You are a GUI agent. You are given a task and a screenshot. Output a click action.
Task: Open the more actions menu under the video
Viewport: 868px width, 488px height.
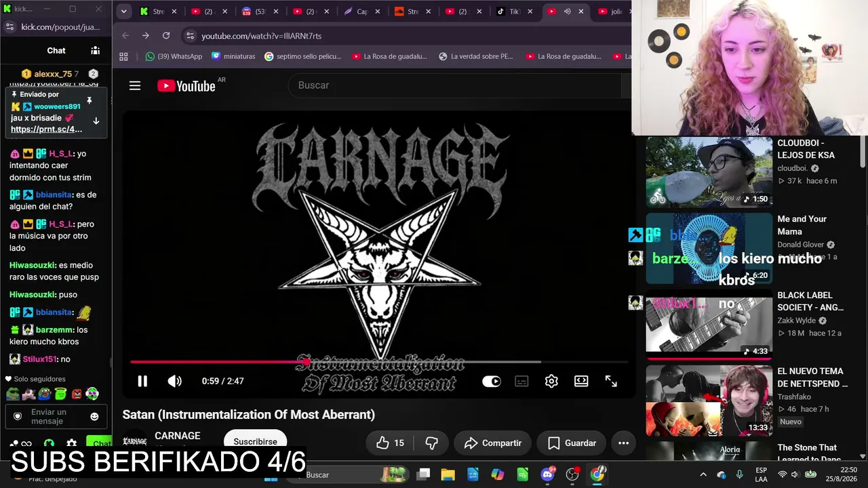pos(624,443)
